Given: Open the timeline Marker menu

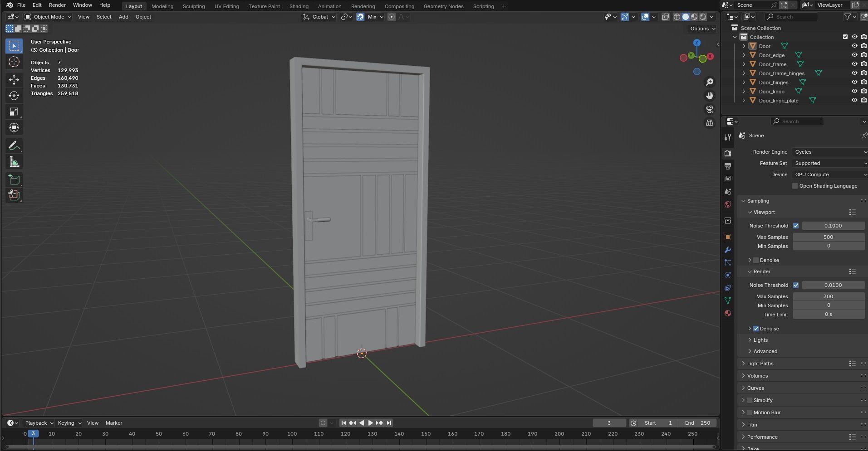Looking at the screenshot, I should (x=114, y=423).
